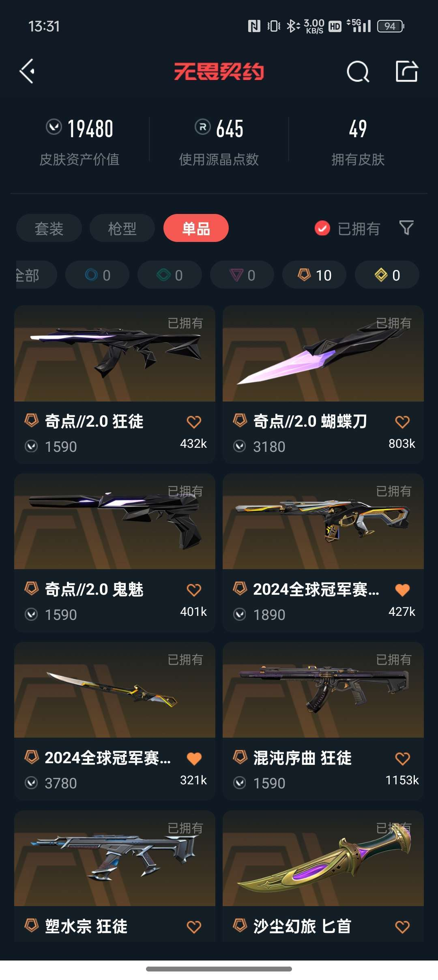Viewport: 438px width, 980px height.
Task: Unfavorite the 3780 2024全球冠军赛 melee heart
Action: tap(194, 758)
